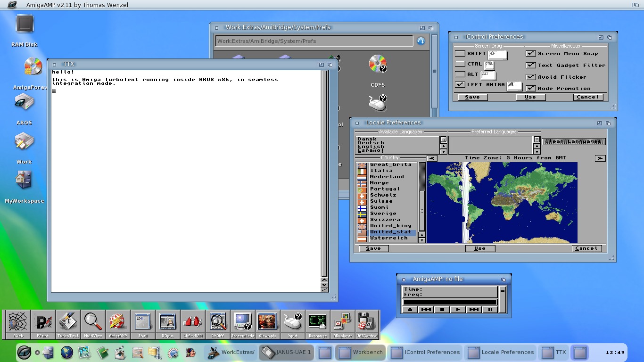The width and height of the screenshot is (644, 362).
Task: Go to parent folder in Prefs window
Action: click(421, 41)
